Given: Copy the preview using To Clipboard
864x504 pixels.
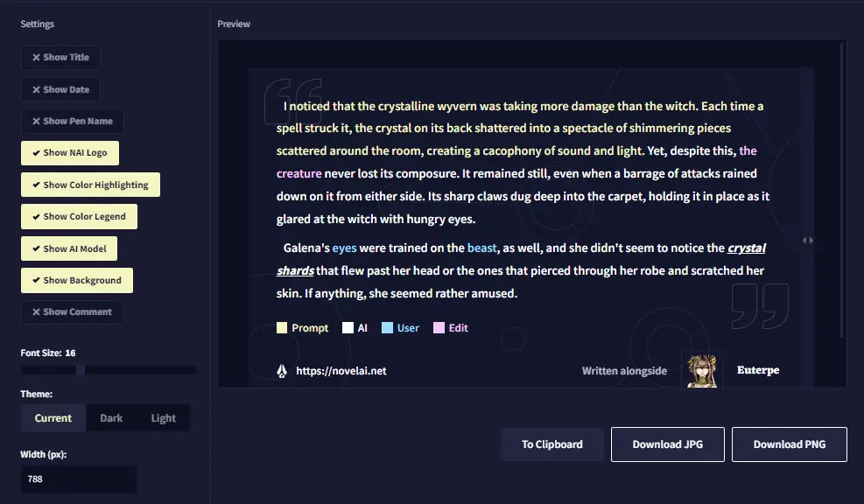Looking at the screenshot, I should pos(551,444).
